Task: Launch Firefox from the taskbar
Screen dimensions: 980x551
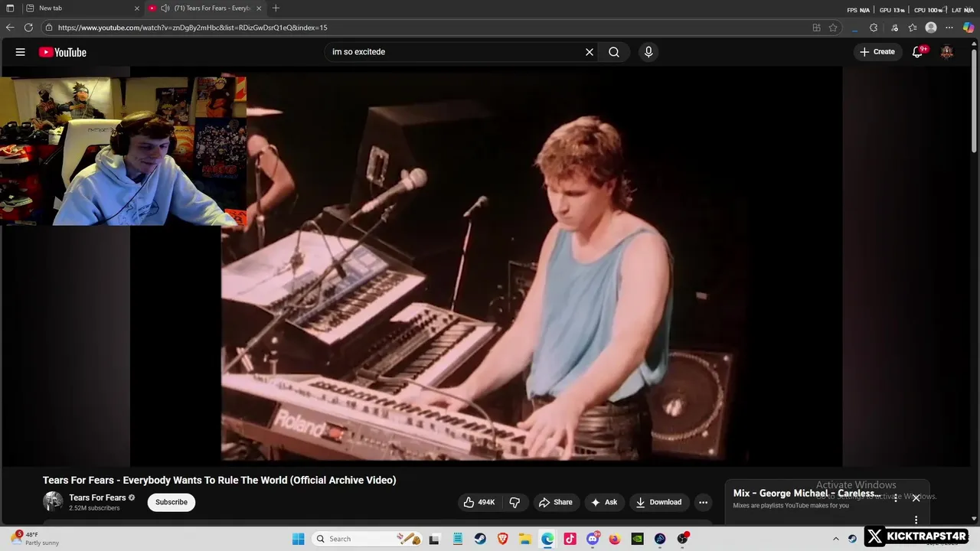Action: point(615,539)
